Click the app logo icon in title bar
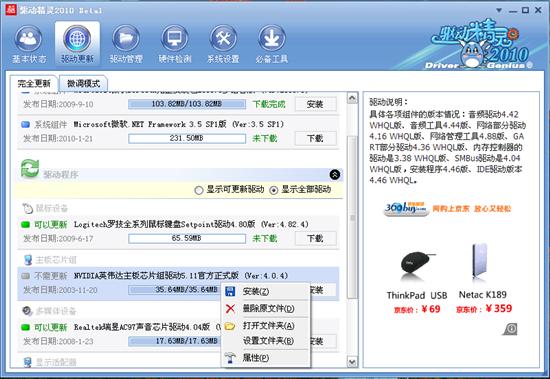 [x=11, y=9]
